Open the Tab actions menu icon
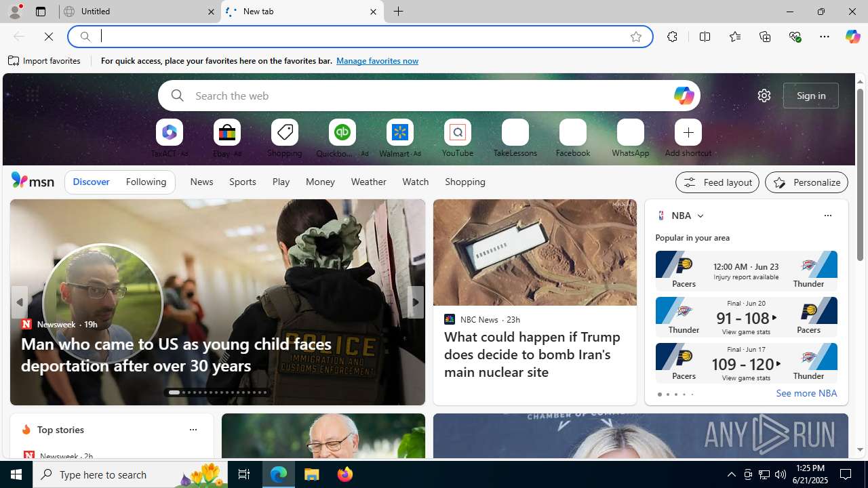 [40, 12]
